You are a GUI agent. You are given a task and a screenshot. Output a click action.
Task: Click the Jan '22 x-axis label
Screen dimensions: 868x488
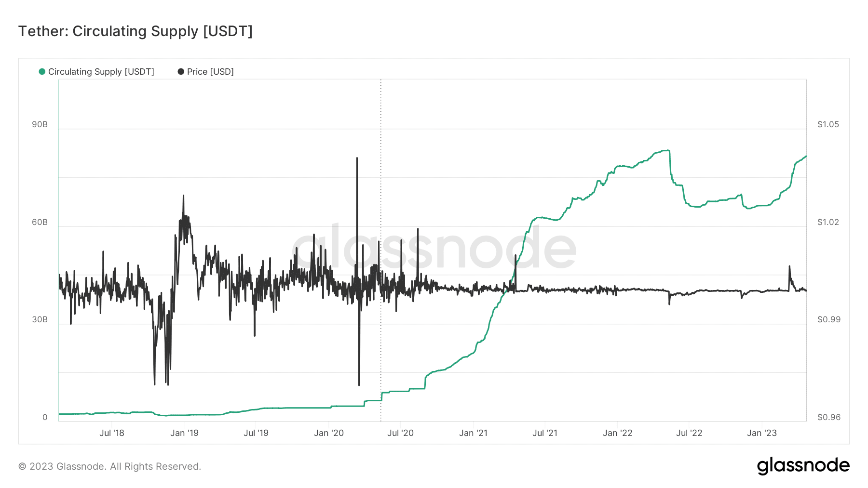pos(617,433)
